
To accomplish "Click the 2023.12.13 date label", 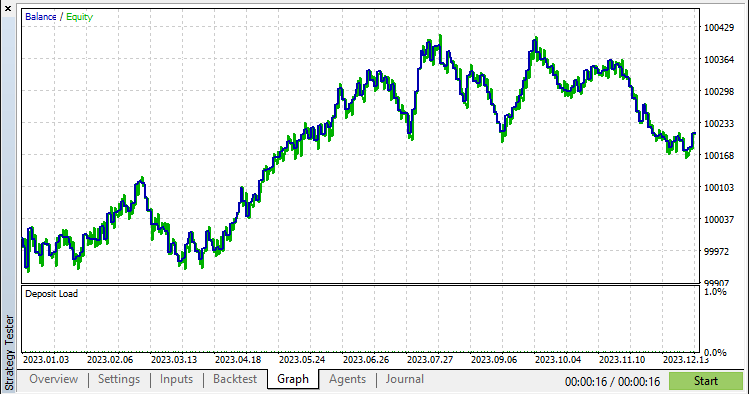I will tap(686, 360).
